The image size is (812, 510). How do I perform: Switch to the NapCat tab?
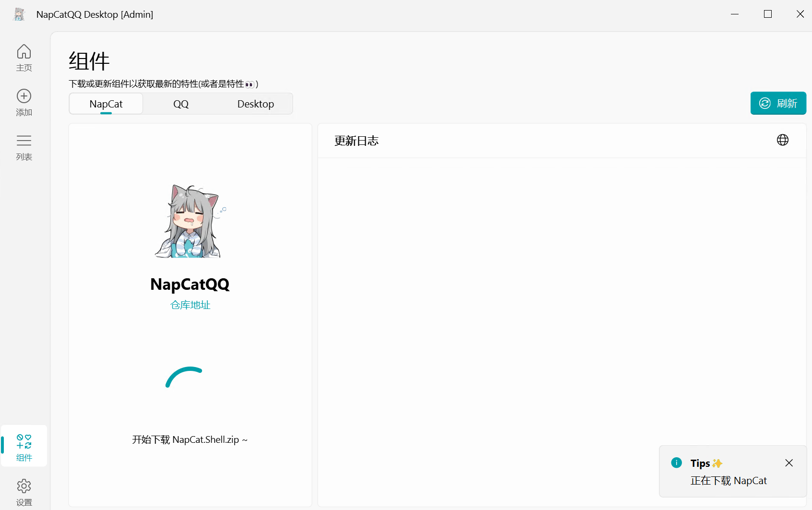tap(106, 104)
